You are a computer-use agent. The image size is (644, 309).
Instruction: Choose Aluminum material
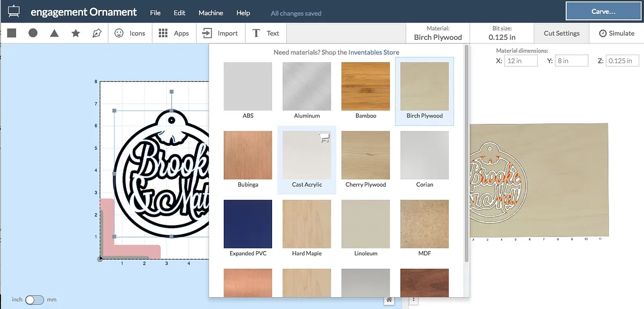[x=307, y=91]
